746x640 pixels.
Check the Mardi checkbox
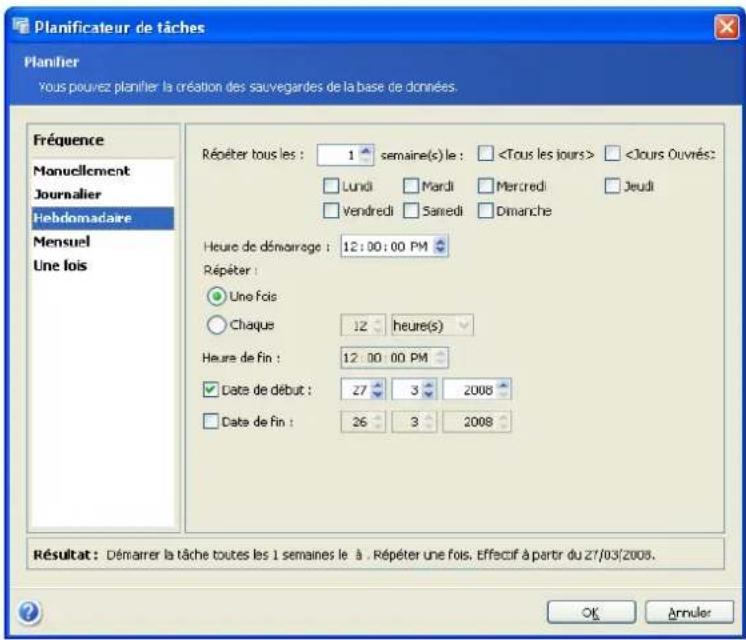click(411, 186)
